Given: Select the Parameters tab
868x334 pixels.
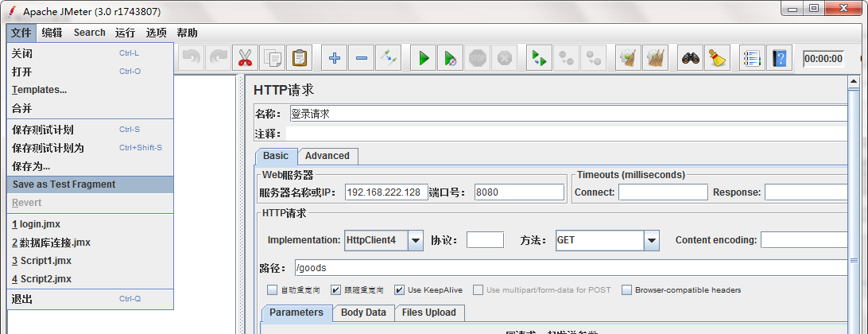Looking at the screenshot, I should point(296,313).
